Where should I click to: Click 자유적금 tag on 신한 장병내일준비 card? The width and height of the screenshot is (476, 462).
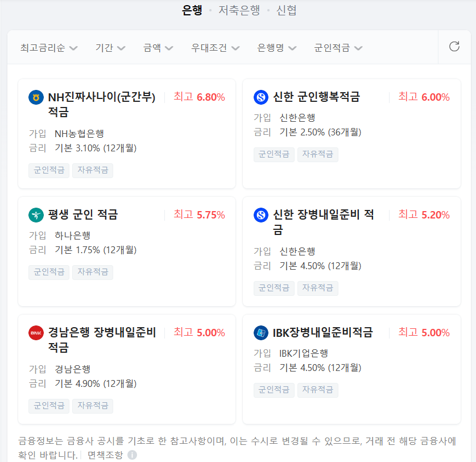pyautogui.click(x=317, y=288)
